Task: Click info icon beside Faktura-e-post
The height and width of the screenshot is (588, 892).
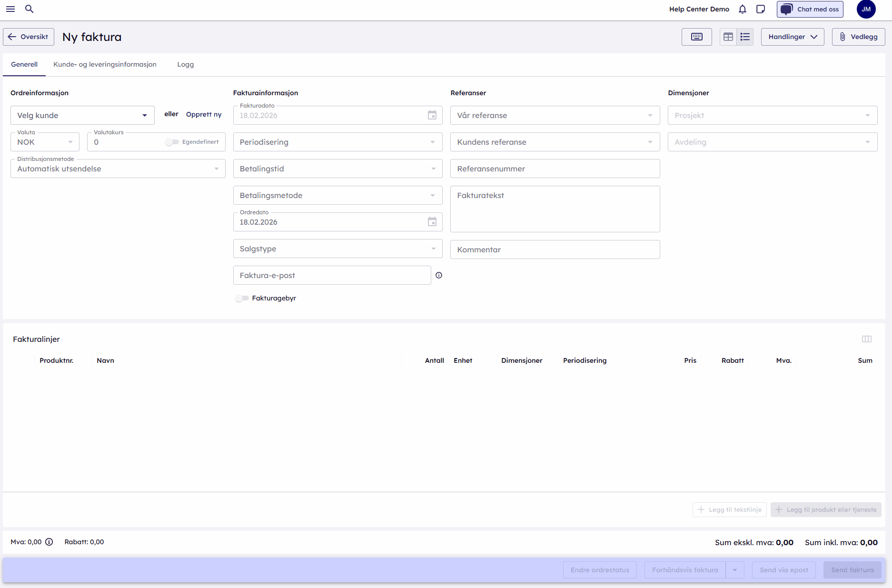Action: (439, 275)
